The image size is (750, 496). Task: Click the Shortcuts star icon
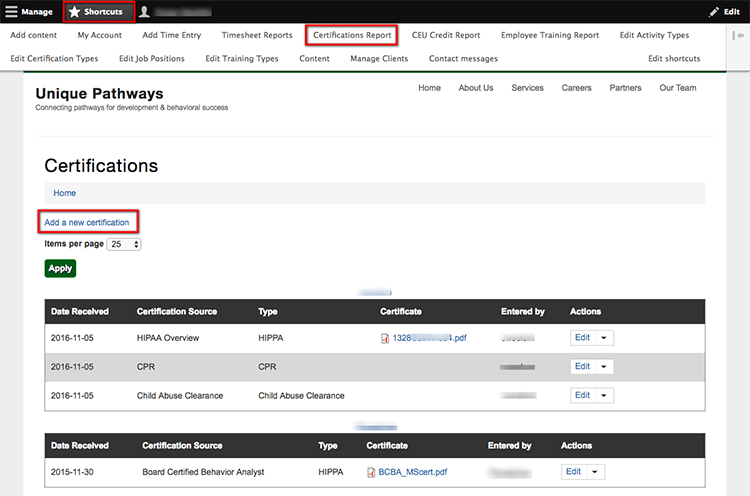(75, 11)
